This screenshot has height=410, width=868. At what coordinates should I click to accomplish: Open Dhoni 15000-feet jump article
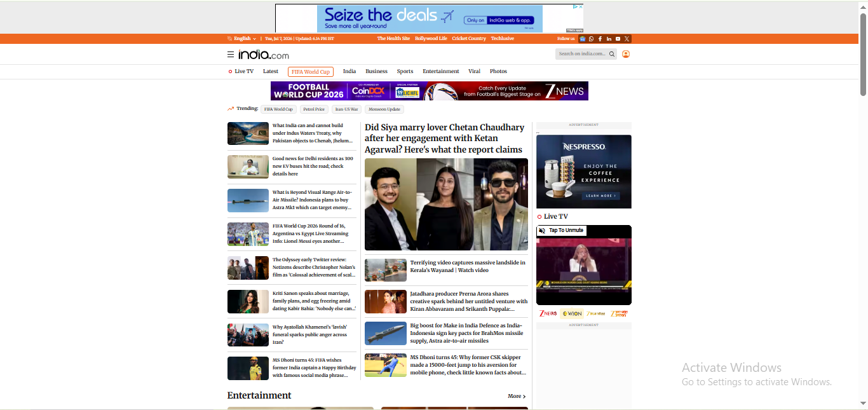click(x=468, y=365)
